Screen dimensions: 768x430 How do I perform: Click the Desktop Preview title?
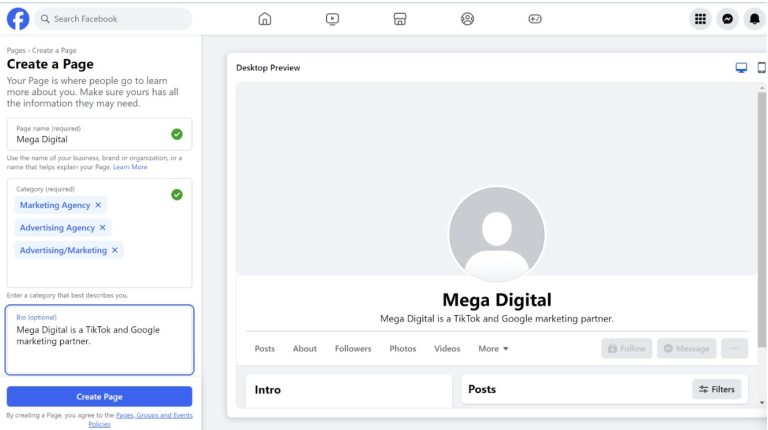[268, 68]
